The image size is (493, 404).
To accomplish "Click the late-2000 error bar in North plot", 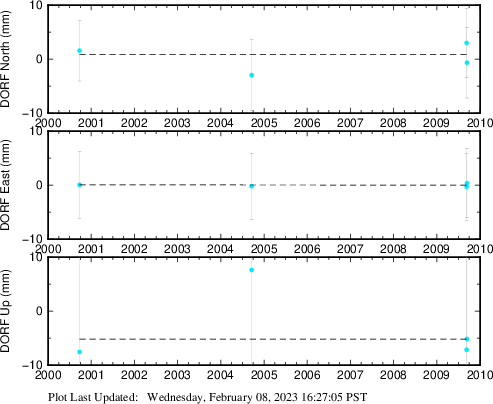I will tap(79, 51).
